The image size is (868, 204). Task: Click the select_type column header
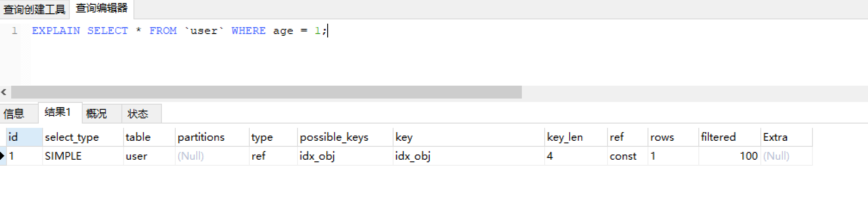[72, 137]
